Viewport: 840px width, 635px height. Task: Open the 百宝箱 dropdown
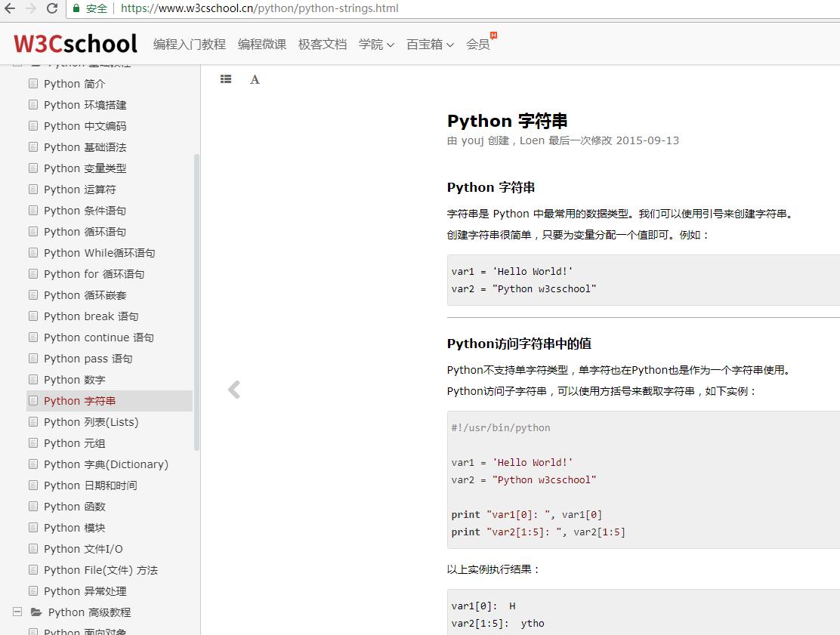tap(430, 45)
